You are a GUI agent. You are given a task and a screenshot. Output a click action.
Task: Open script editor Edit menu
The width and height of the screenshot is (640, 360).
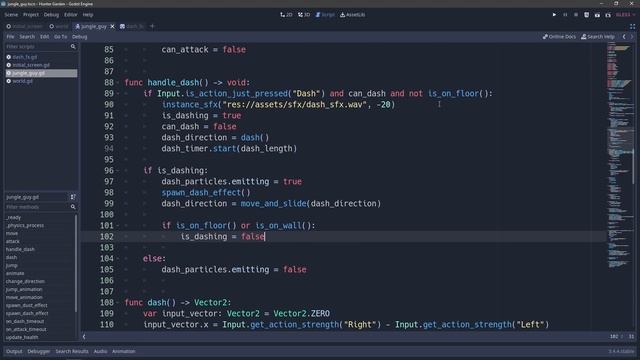44,37
